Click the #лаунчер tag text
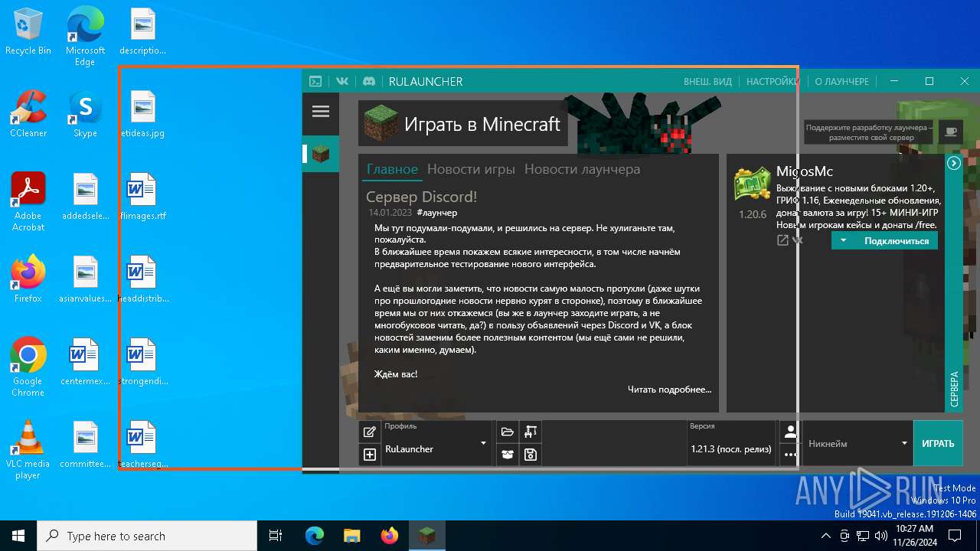Viewport: 980px width, 551px height. pyautogui.click(x=436, y=213)
